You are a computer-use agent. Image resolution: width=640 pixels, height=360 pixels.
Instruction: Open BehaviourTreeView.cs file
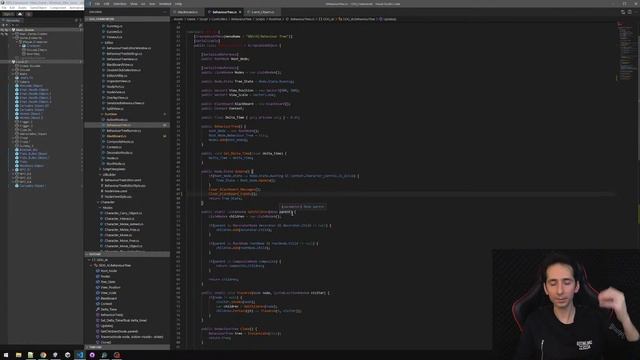122,59
